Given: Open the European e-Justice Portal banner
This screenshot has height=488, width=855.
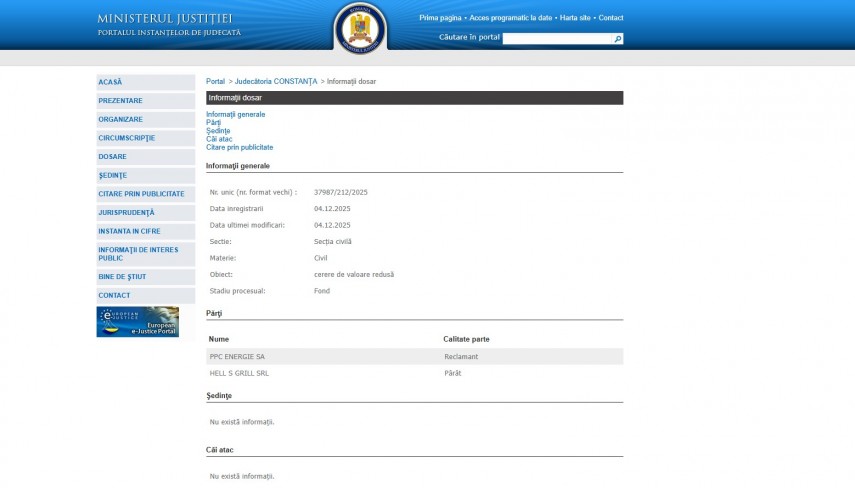Looking at the screenshot, I should [x=138, y=322].
